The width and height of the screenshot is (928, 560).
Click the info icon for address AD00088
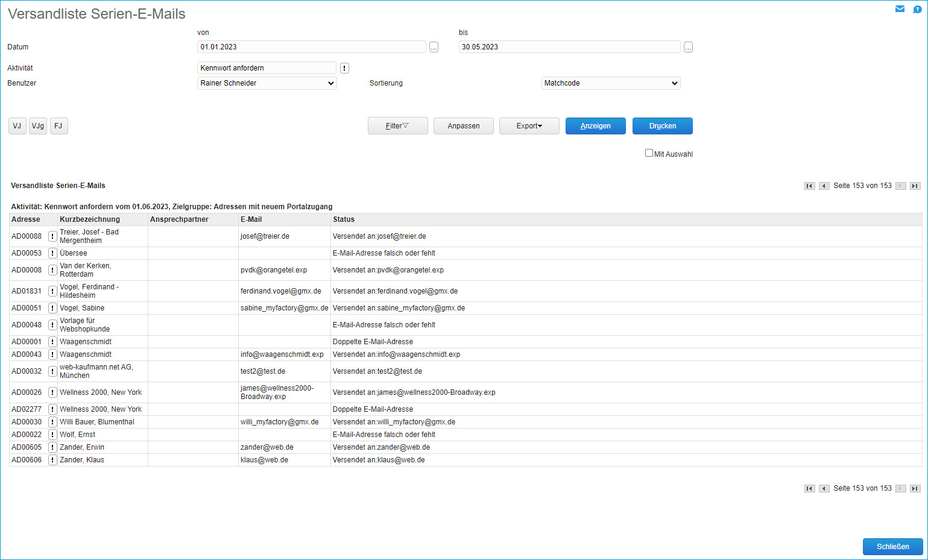tap(52, 236)
